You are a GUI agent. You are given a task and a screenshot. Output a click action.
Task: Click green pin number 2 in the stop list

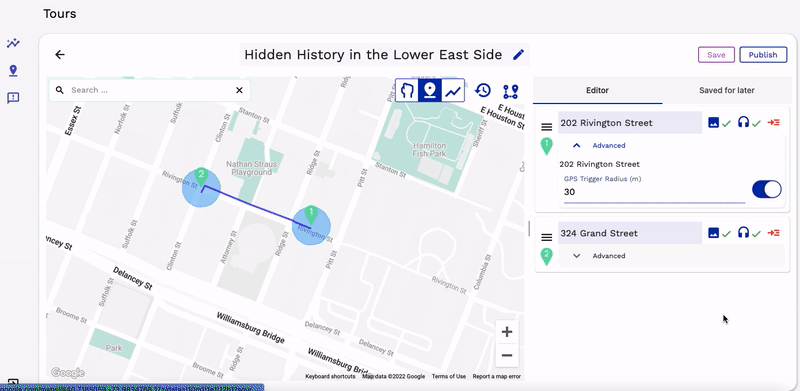[546, 256]
